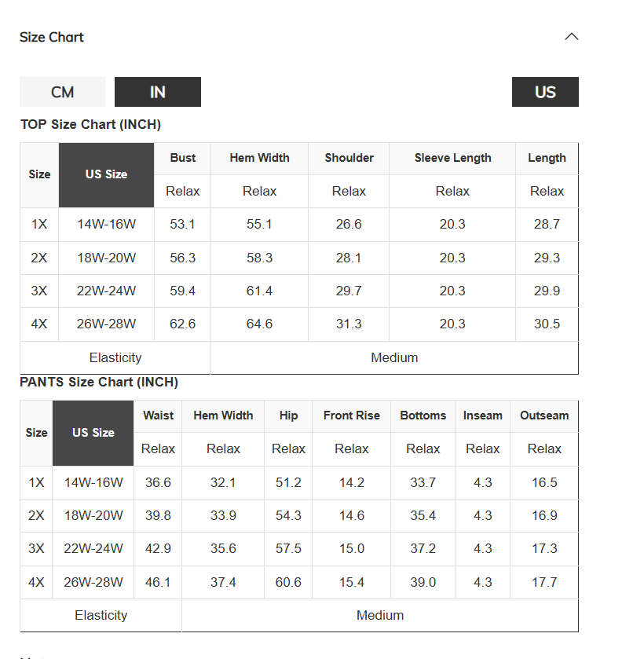Collapse the Size Chart section chevron
This screenshot has width=644, height=659.
click(x=571, y=37)
